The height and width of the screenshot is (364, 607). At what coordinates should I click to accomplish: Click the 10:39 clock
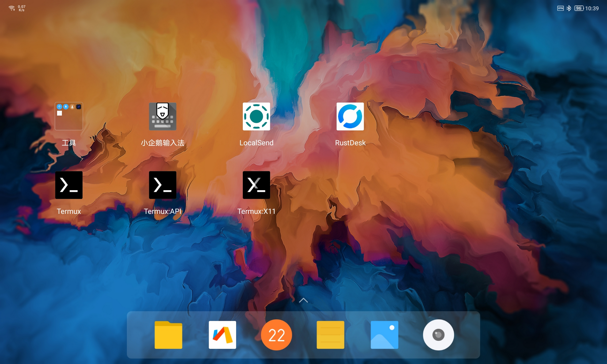[592, 8]
